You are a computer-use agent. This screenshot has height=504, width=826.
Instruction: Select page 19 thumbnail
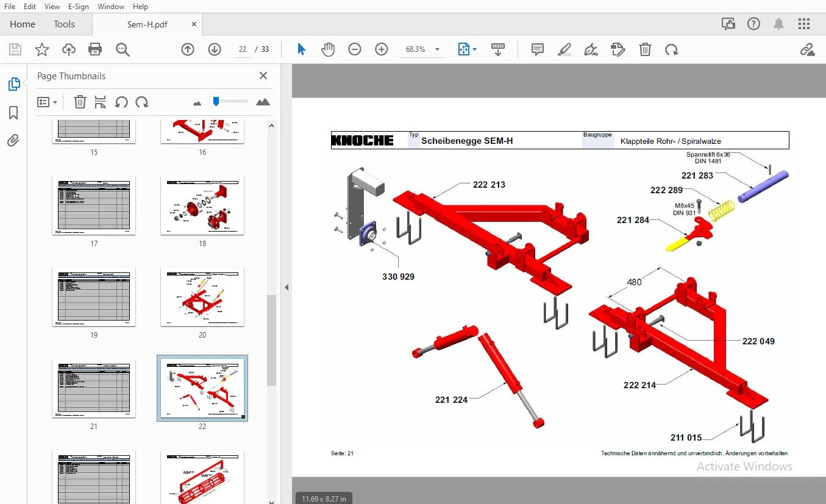point(94,297)
